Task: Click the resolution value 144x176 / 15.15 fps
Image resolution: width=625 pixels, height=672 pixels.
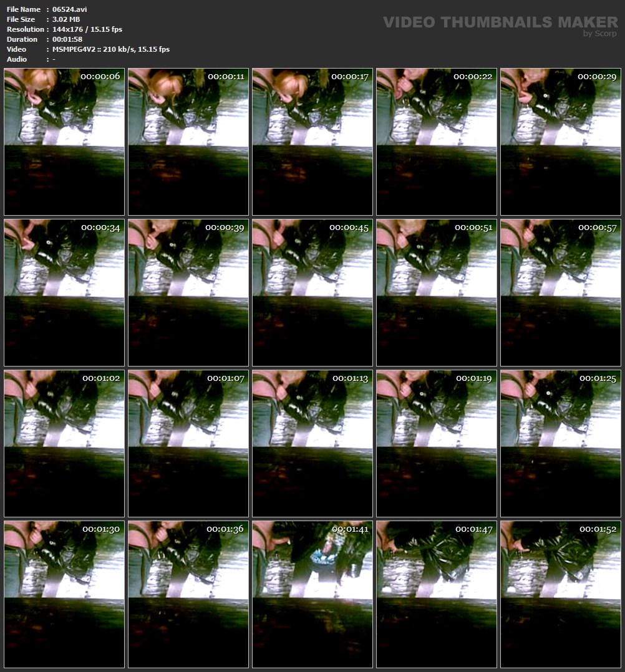Action: point(87,29)
